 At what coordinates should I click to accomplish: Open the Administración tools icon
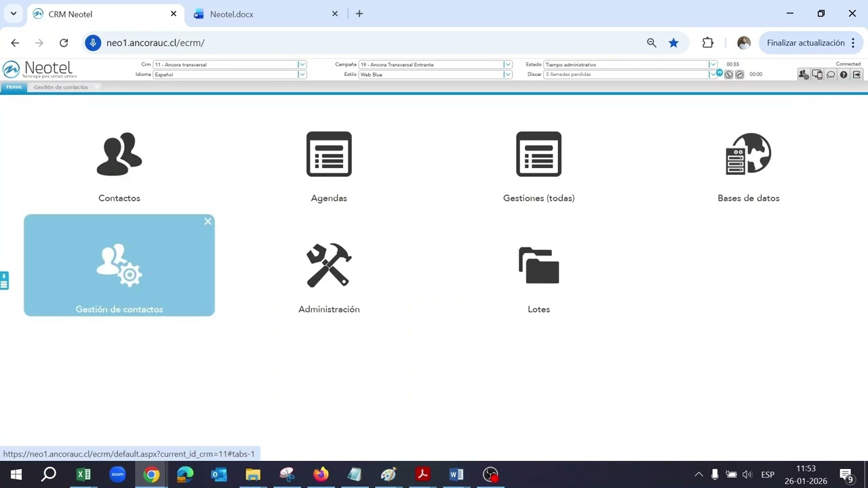click(x=329, y=265)
